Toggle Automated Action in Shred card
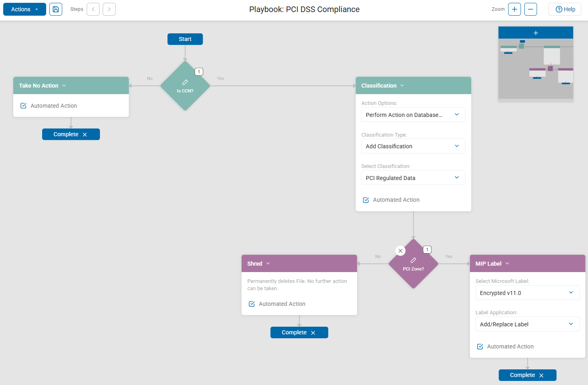This screenshot has width=588, height=385. click(x=252, y=304)
